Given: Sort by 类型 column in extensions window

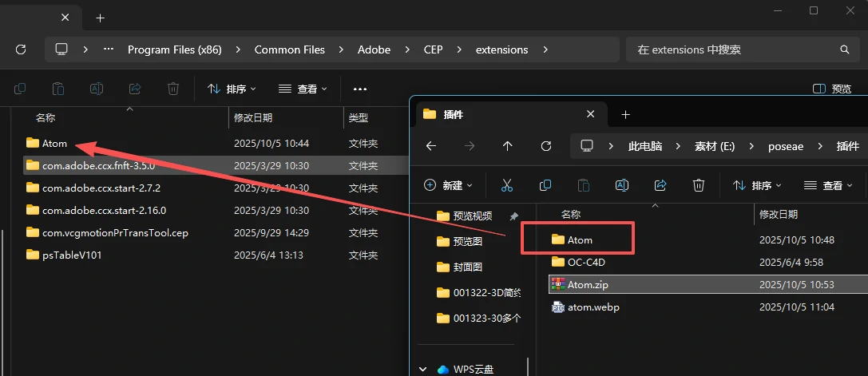Looking at the screenshot, I should point(359,117).
